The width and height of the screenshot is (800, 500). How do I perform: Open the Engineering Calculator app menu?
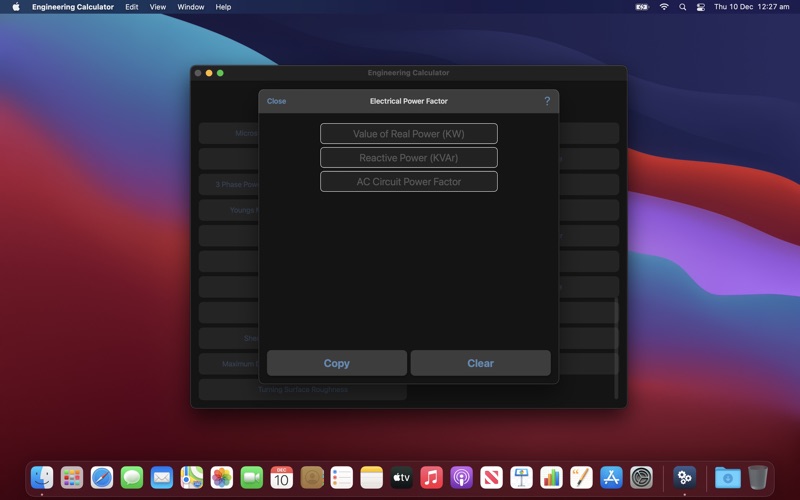point(72,7)
